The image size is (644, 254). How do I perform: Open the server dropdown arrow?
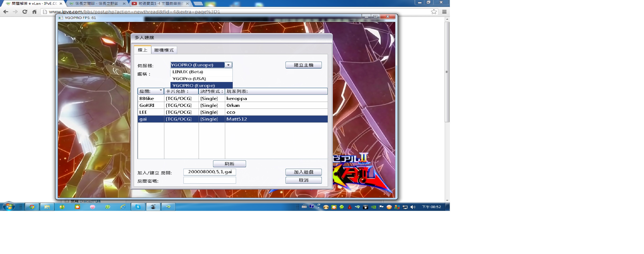pyautogui.click(x=228, y=65)
